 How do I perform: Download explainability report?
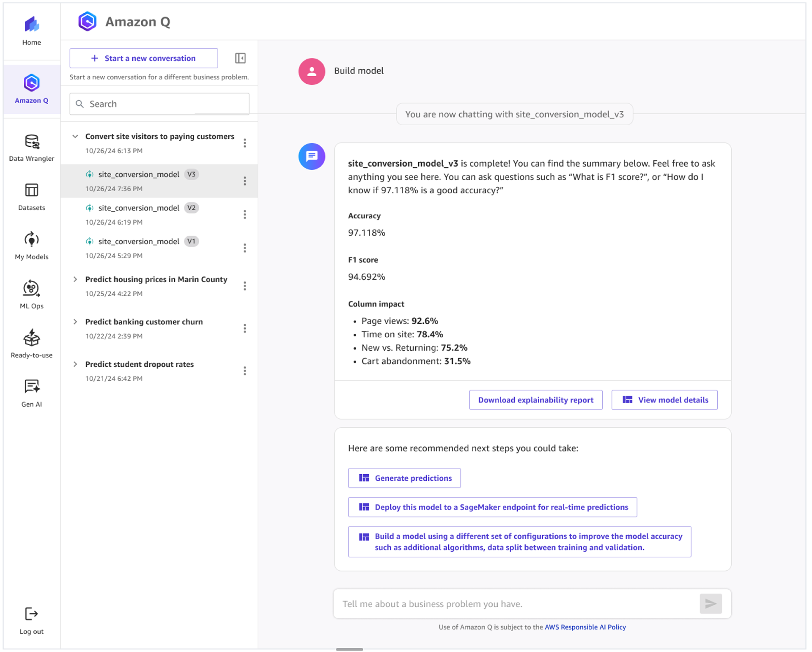536,400
